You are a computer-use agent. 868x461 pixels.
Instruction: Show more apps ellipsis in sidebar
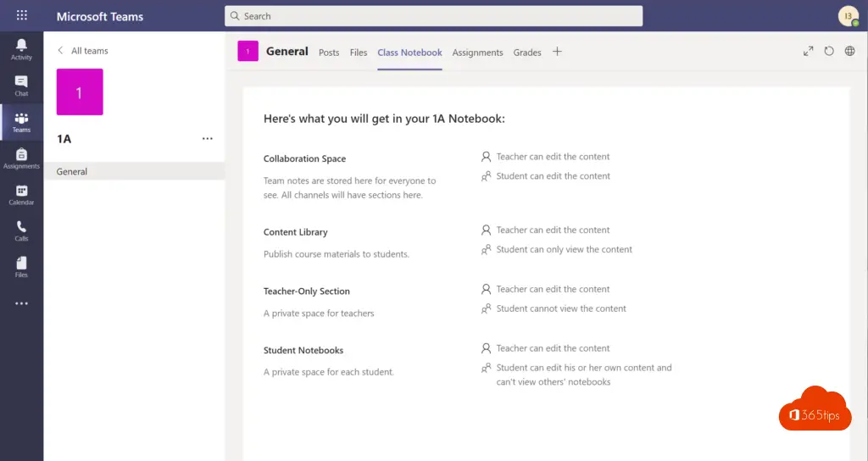21,303
